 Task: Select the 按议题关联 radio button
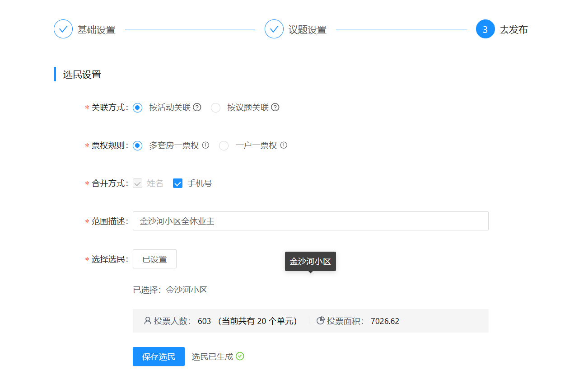[x=216, y=108]
